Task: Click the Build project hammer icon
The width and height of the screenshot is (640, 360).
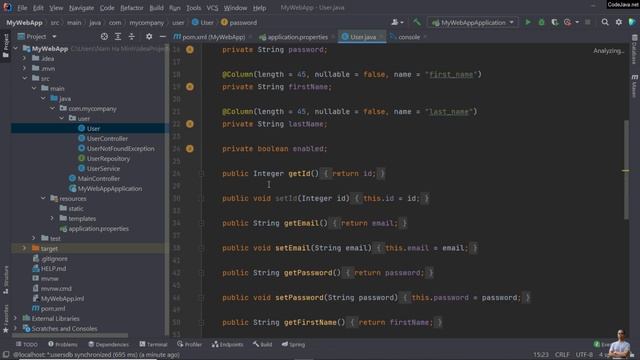Action: (x=417, y=22)
